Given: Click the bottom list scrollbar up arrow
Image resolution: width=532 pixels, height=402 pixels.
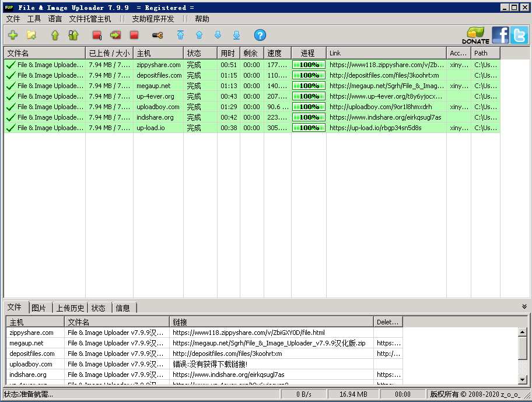Looking at the screenshot, I should coord(523,332).
